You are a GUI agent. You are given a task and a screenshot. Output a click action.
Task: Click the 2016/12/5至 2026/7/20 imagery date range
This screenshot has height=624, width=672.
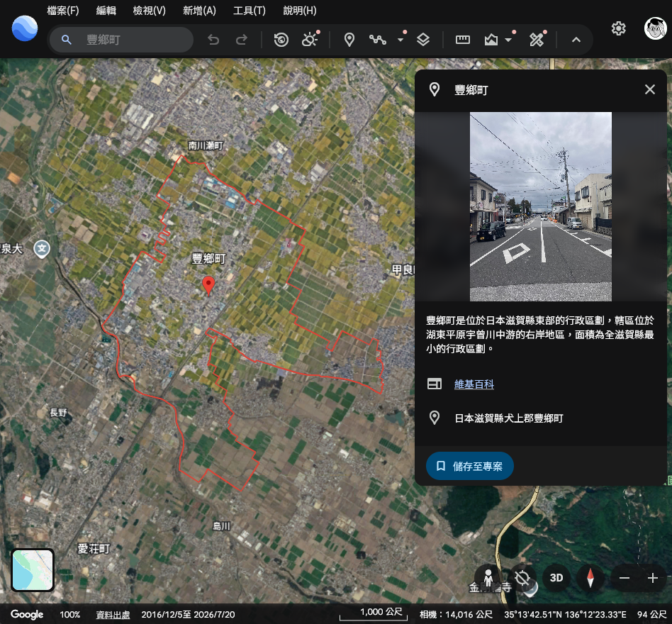click(188, 615)
